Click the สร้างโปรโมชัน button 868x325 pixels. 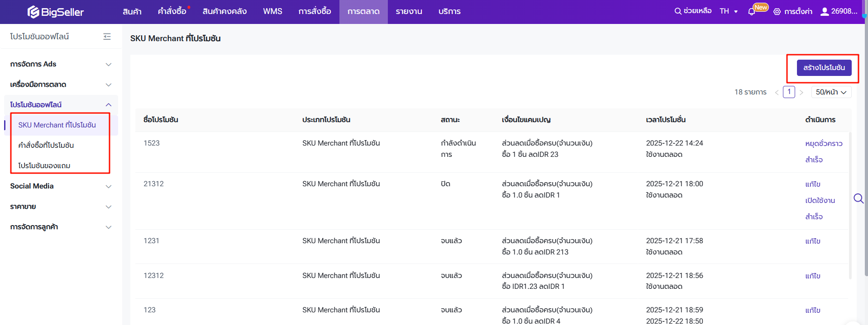point(824,68)
